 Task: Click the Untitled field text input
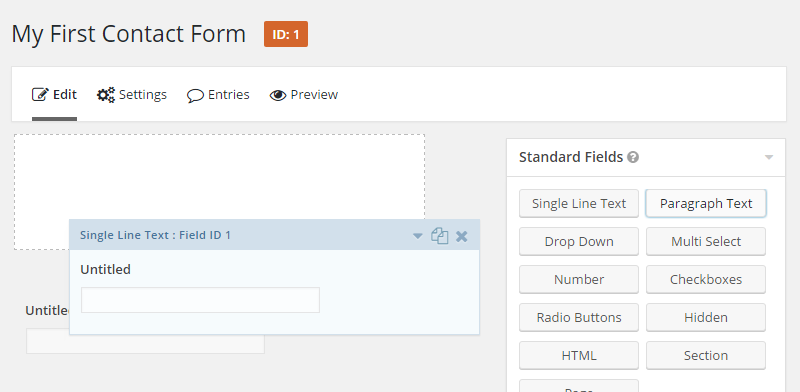point(201,300)
